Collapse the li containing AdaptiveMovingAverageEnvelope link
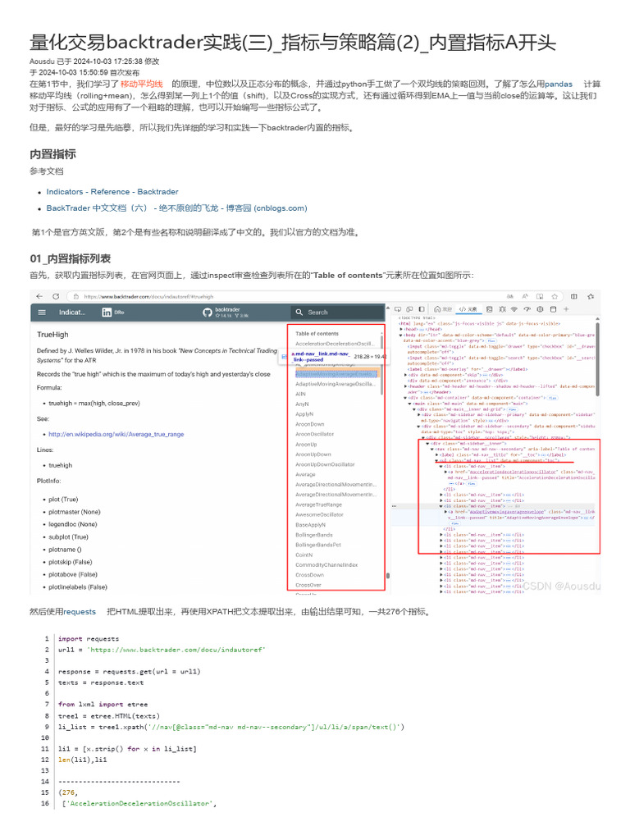This screenshot has width=630, height=840. click(441, 506)
